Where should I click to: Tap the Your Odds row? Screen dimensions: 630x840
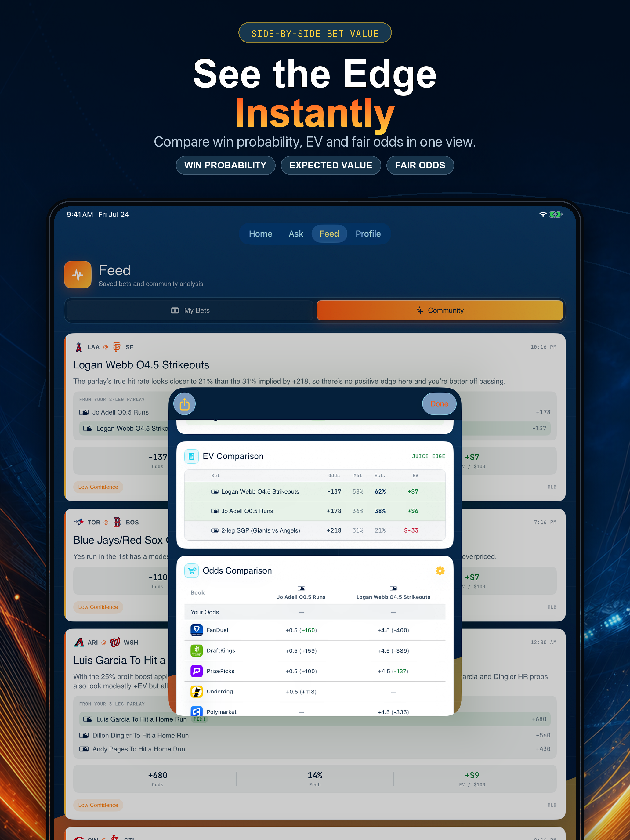315,612
